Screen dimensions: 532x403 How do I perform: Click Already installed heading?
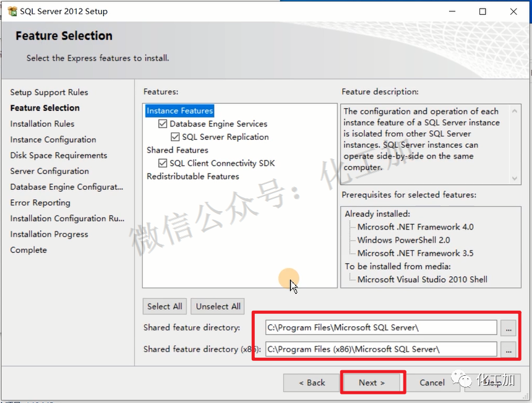tap(377, 214)
